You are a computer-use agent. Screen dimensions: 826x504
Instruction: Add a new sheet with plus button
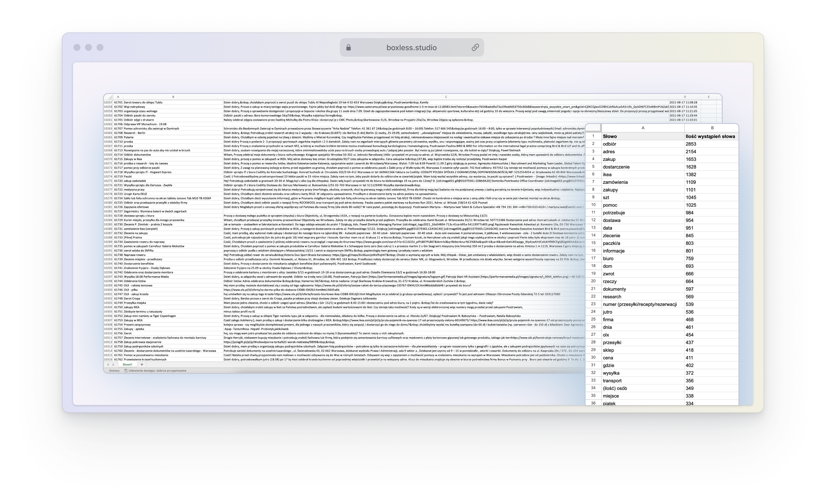pos(142,364)
